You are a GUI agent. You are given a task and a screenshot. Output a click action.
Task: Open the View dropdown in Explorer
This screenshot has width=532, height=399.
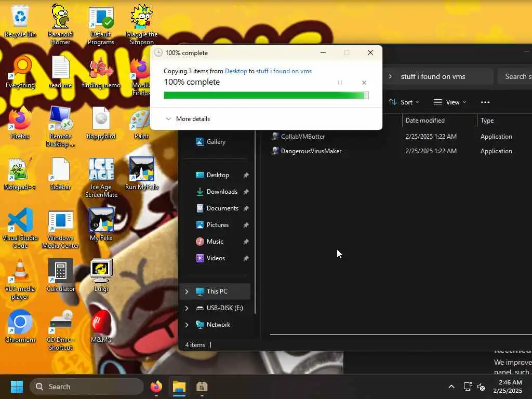coord(450,102)
